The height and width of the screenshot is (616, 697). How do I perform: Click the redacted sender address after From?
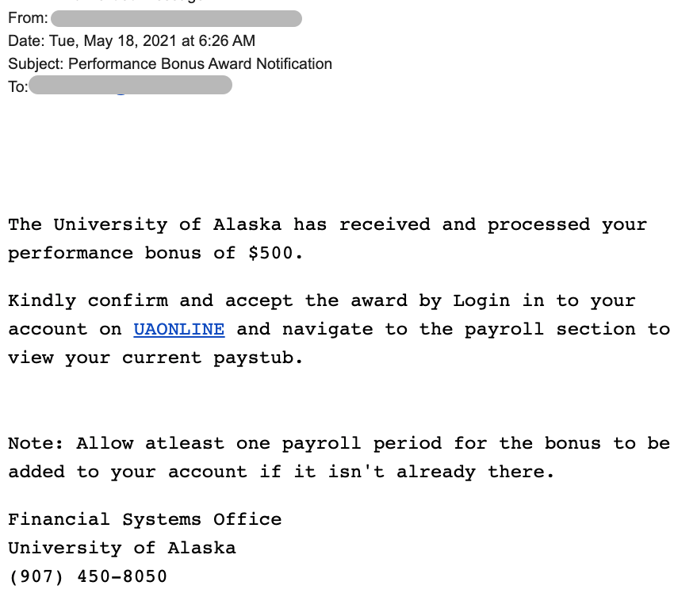(177, 19)
